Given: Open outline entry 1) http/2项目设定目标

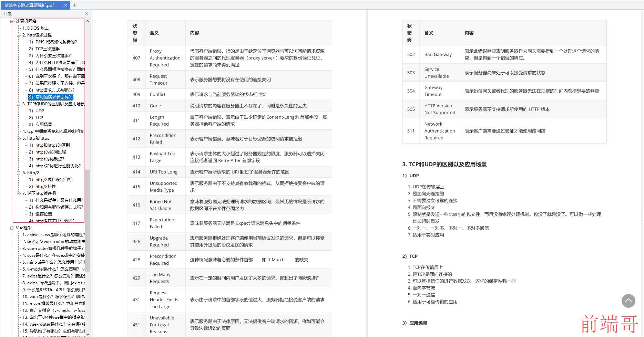Looking at the screenshot, I should point(51,180).
